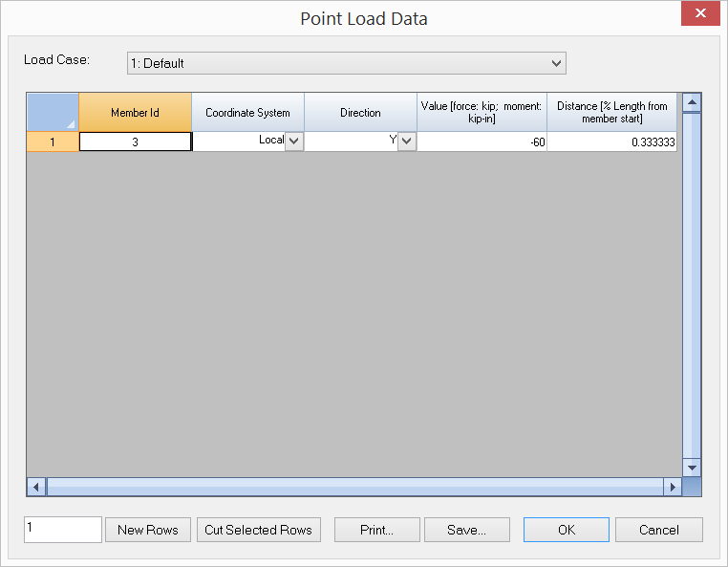Expand the Direction dropdown arrow in row 1

[x=407, y=141]
